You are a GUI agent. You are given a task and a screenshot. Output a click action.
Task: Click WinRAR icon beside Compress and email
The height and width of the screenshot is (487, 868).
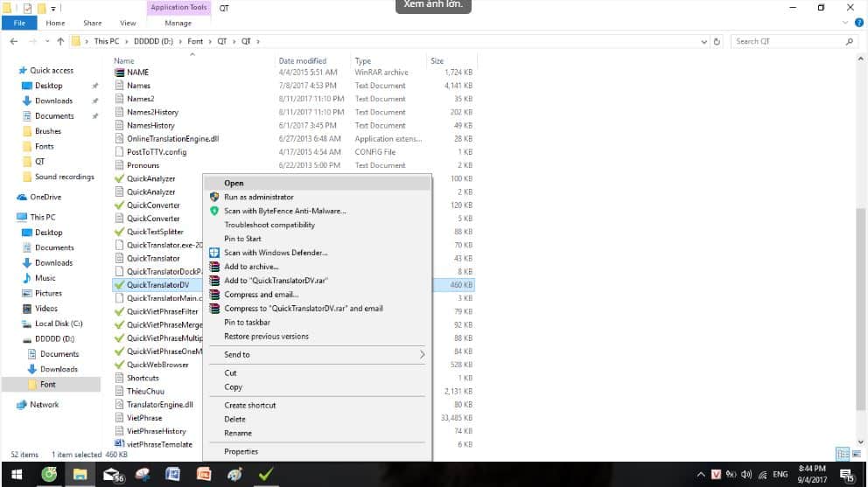pyautogui.click(x=214, y=295)
